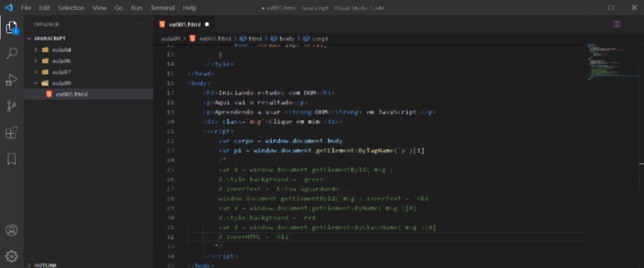Open the Run and Debug view
644x268 pixels.
tap(12, 80)
